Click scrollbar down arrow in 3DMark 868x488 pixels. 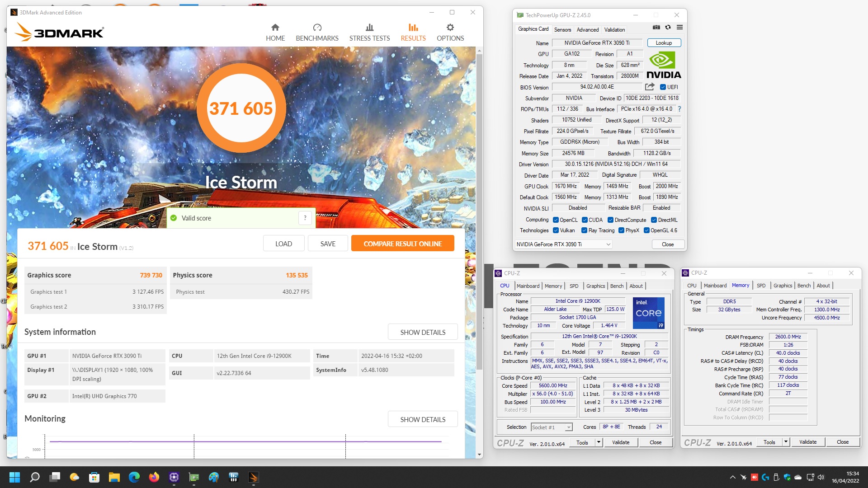click(x=480, y=455)
